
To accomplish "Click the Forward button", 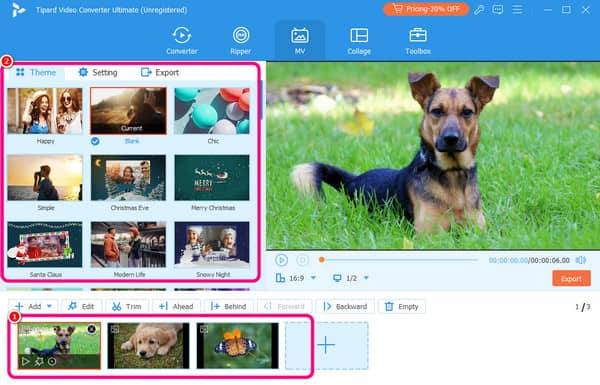I will [x=284, y=307].
